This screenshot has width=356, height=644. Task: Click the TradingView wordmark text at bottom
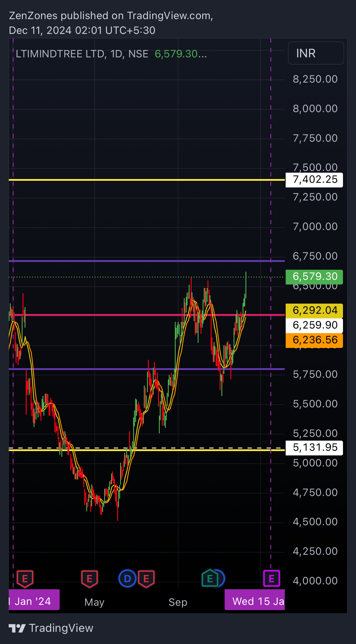tap(61, 628)
